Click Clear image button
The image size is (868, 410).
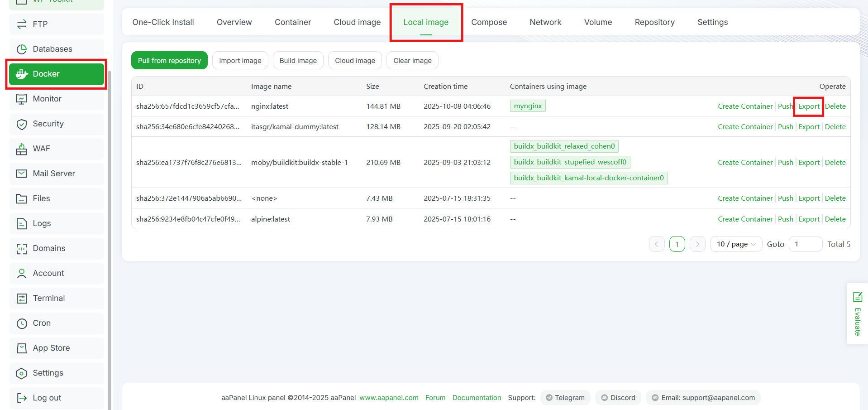point(412,60)
